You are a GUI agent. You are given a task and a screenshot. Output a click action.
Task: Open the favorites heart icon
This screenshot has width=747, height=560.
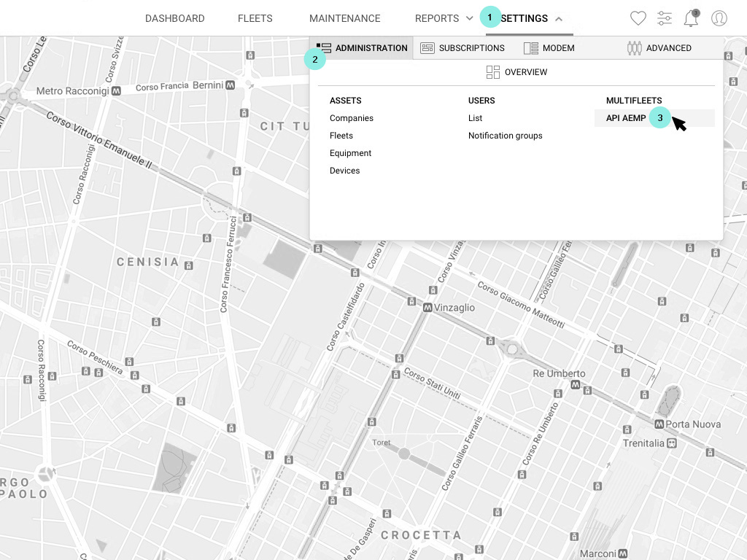tap(638, 18)
